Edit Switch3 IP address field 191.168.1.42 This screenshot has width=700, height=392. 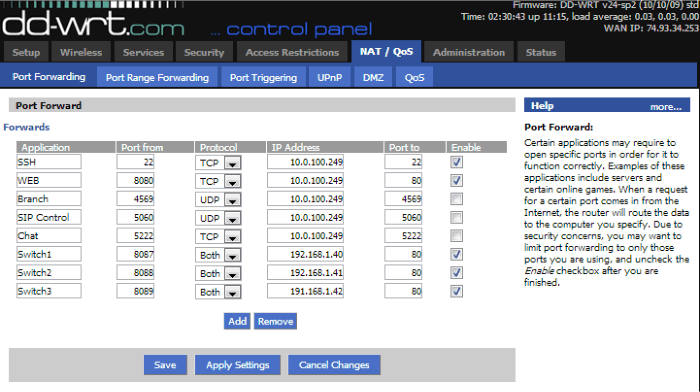tap(305, 291)
